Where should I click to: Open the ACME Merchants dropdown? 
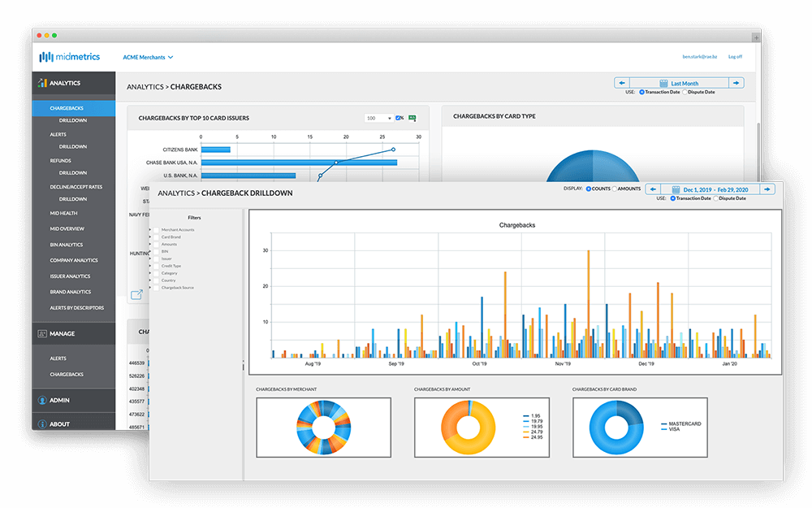[x=148, y=58]
